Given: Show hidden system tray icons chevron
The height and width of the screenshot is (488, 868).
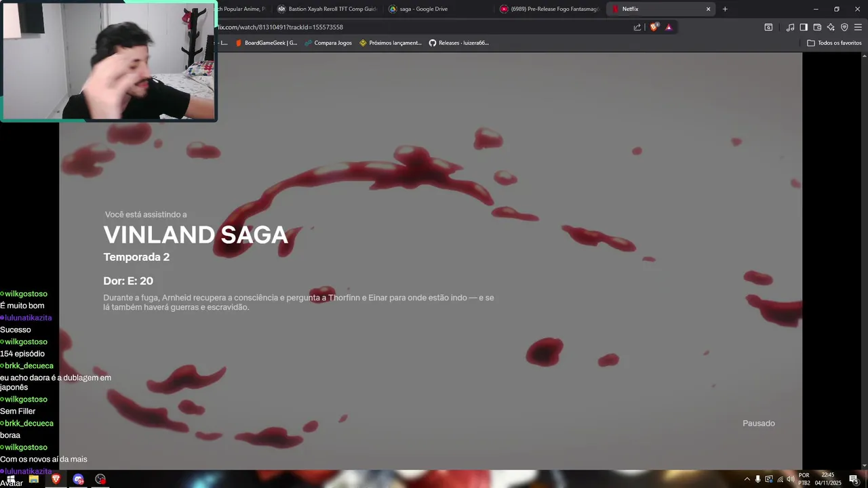Looking at the screenshot, I should (747, 479).
